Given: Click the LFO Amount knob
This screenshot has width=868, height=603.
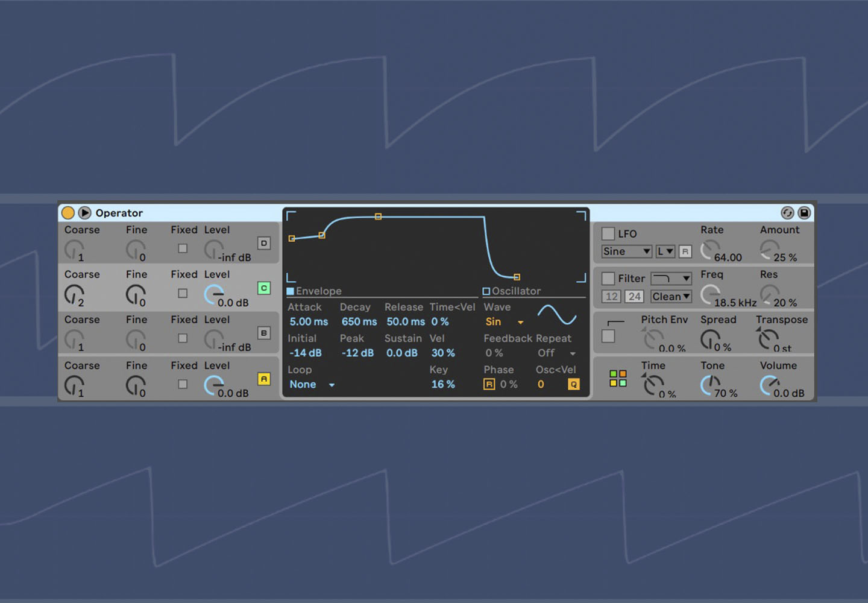Looking at the screenshot, I should (770, 249).
